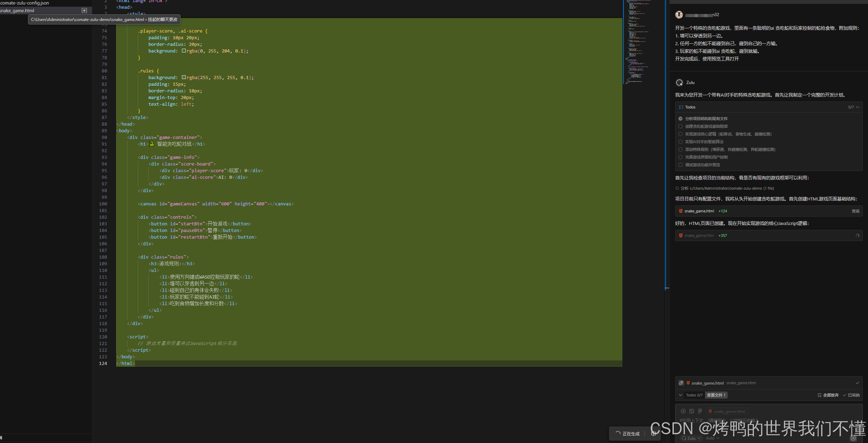Click the add context plus icon in chat input
The width and height of the screenshot is (868, 443).
(x=683, y=411)
